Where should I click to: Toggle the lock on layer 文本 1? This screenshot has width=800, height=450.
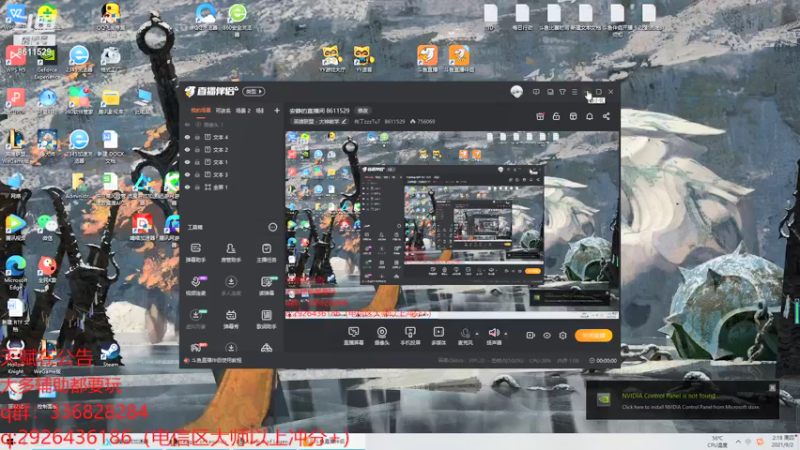(197, 162)
